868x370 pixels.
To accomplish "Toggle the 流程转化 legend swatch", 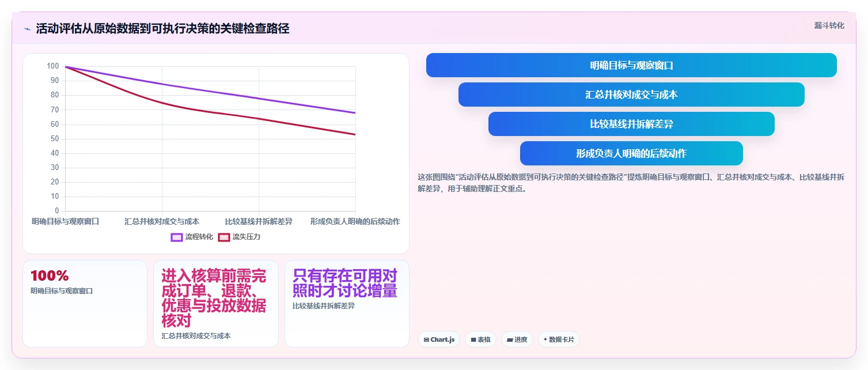I will (x=177, y=237).
